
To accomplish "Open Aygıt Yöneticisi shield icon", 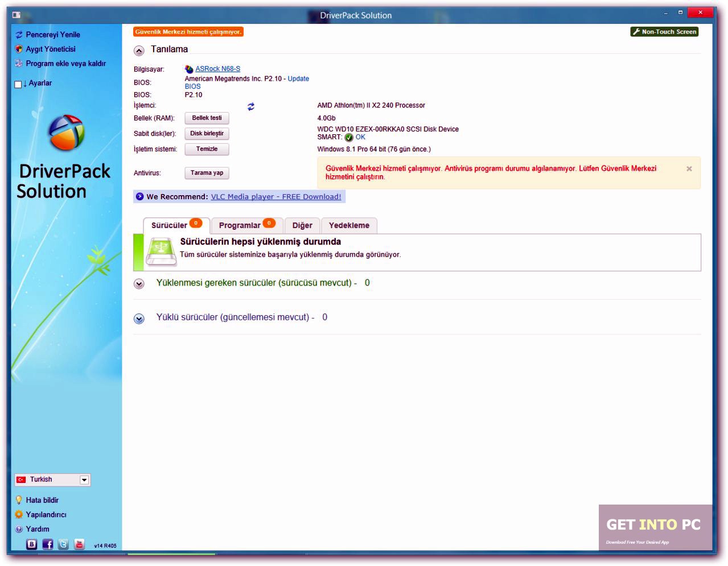I will (19, 49).
